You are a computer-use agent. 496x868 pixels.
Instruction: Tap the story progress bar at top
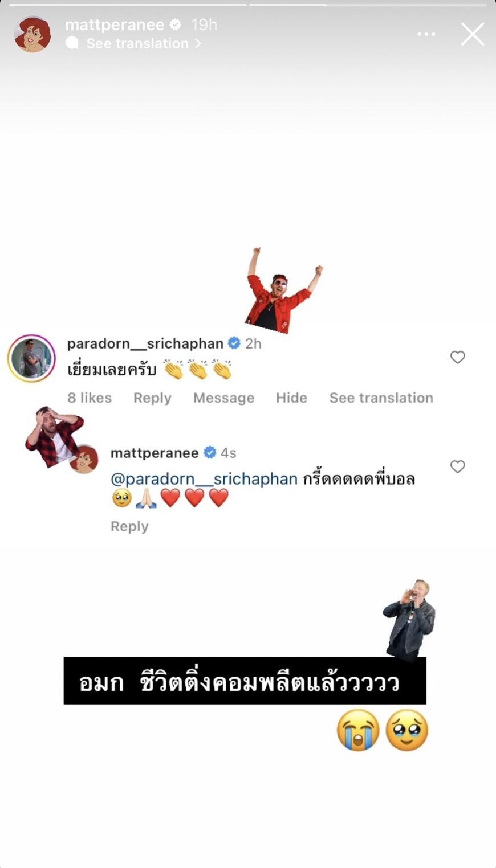(248, 5)
